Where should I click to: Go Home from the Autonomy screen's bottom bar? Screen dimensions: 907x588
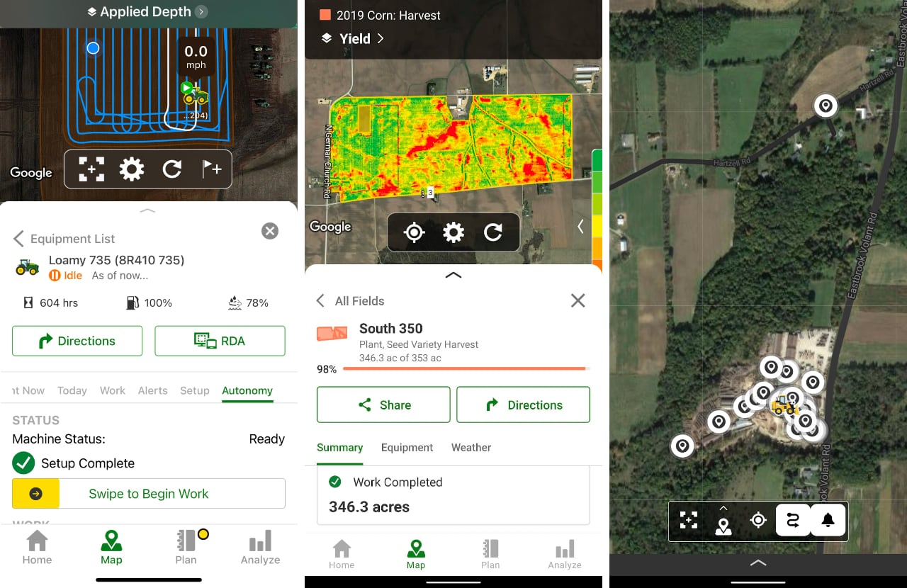pos(37,548)
